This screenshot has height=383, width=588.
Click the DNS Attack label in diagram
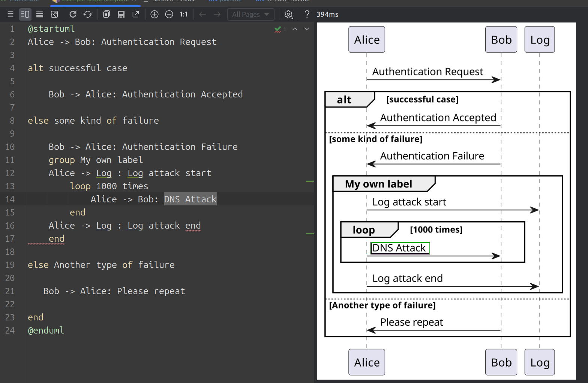pyautogui.click(x=399, y=248)
